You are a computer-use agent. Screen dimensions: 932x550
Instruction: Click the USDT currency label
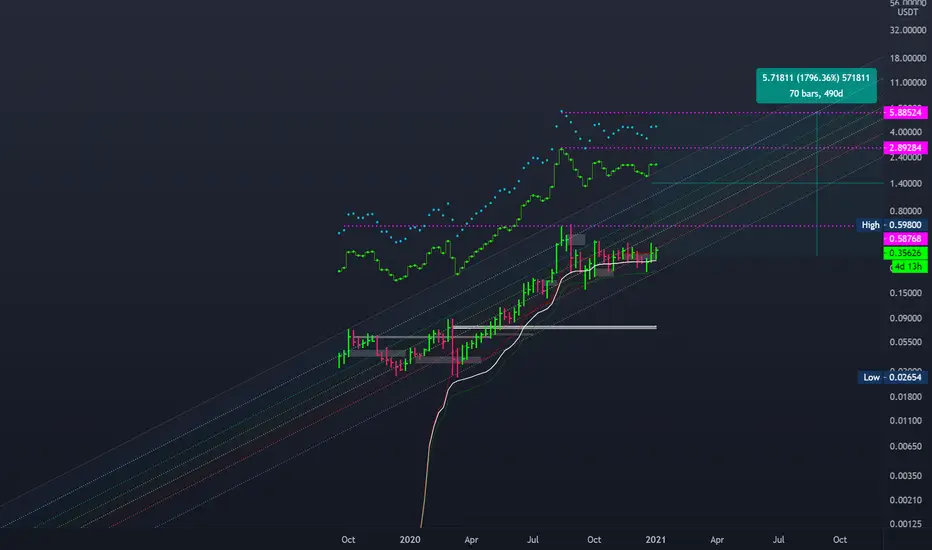click(x=908, y=12)
